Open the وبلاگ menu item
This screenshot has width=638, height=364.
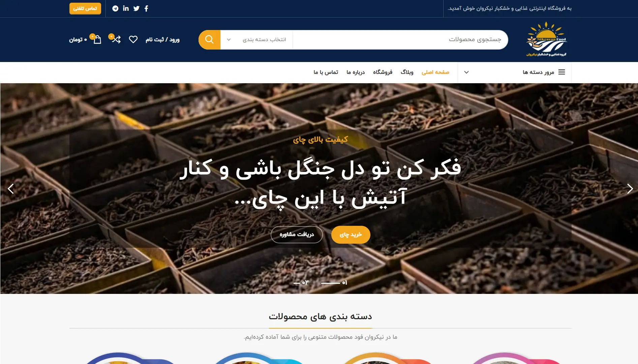point(407,72)
